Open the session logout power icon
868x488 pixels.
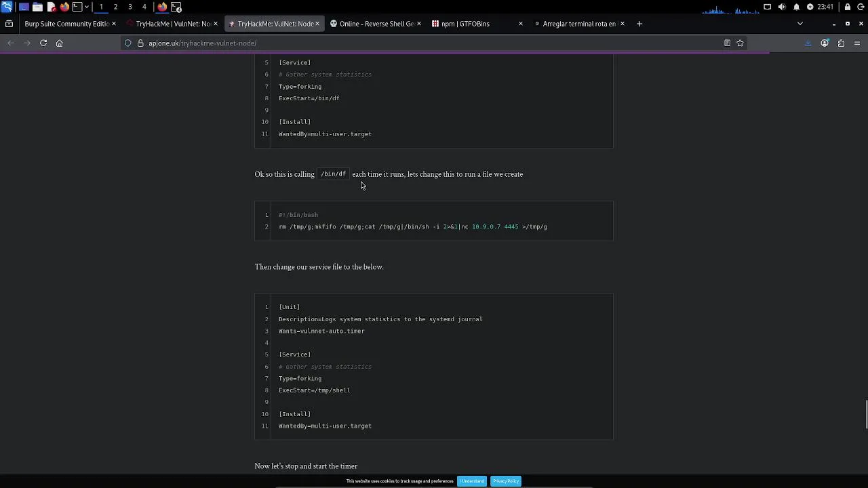click(861, 7)
